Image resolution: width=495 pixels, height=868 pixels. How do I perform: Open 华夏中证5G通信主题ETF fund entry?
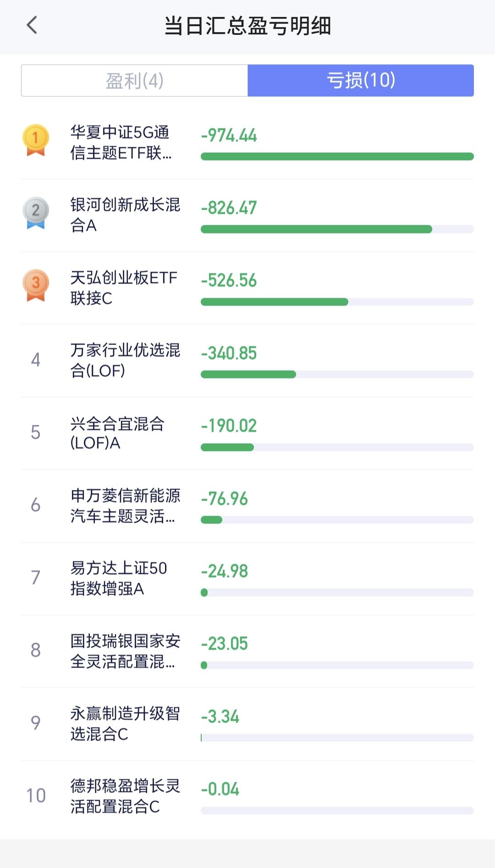click(247, 143)
